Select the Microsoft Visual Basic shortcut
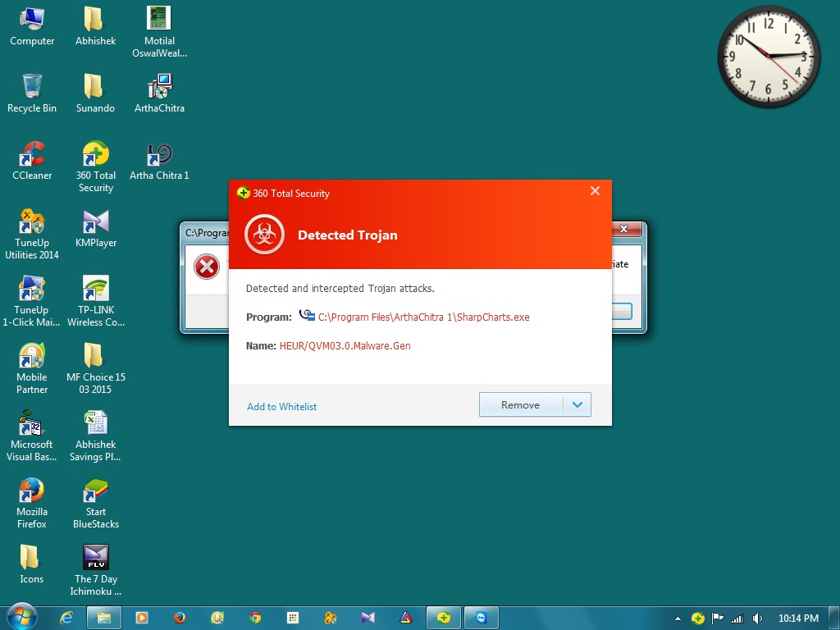 [x=32, y=436]
